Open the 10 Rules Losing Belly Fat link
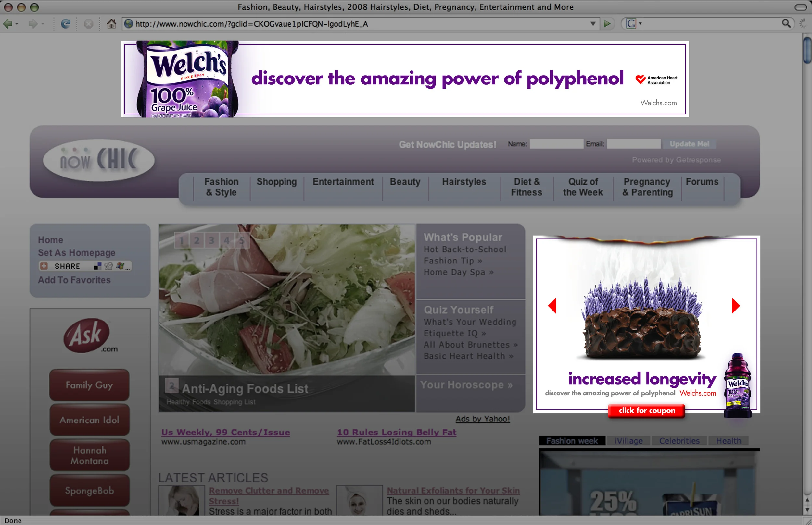Image resolution: width=812 pixels, height=525 pixels. coord(397,432)
